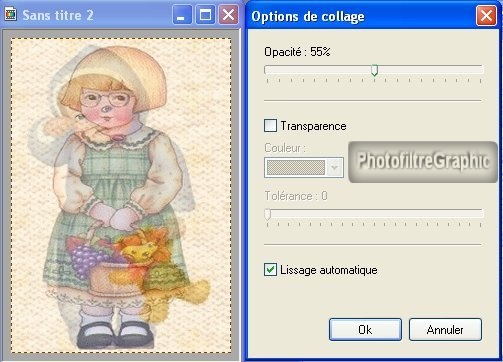Image resolution: width=503 pixels, height=362 pixels.
Task: Click the Sans titre 2 document icon
Action: (11, 15)
